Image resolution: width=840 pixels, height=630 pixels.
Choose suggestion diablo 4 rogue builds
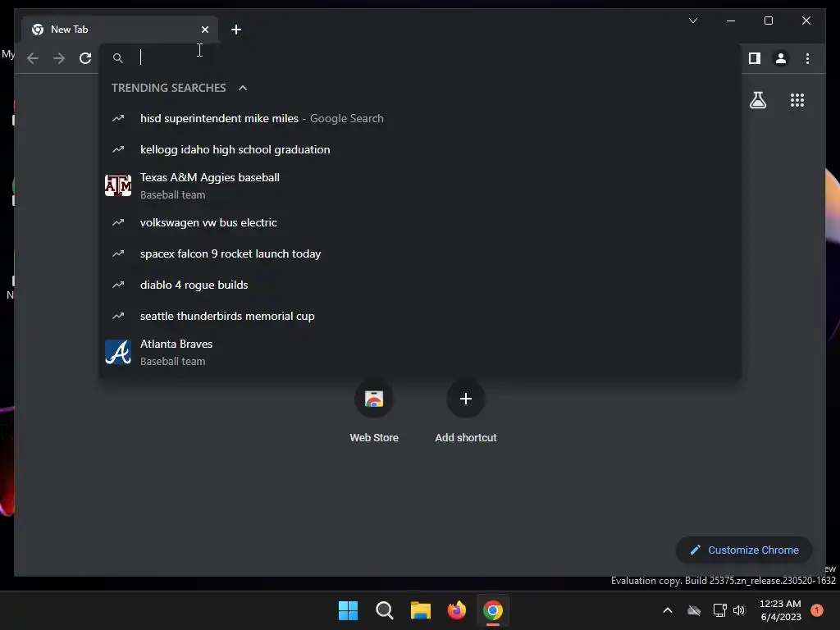tap(421, 285)
